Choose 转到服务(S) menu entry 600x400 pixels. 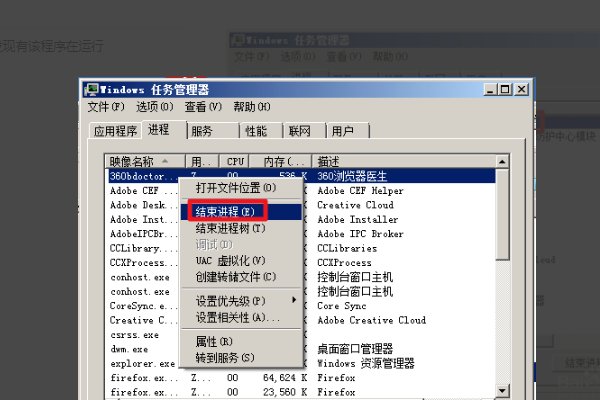click(x=241, y=358)
